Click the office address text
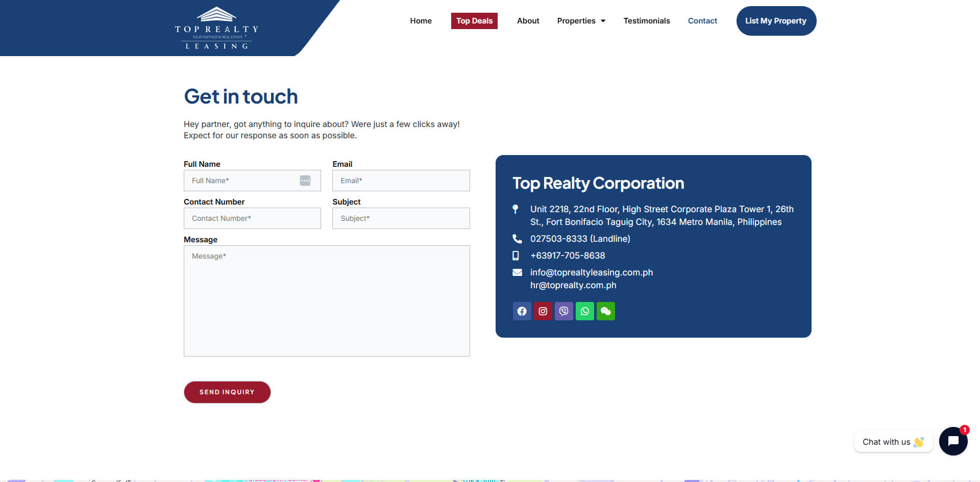The height and width of the screenshot is (482, 980). (662, 215)
